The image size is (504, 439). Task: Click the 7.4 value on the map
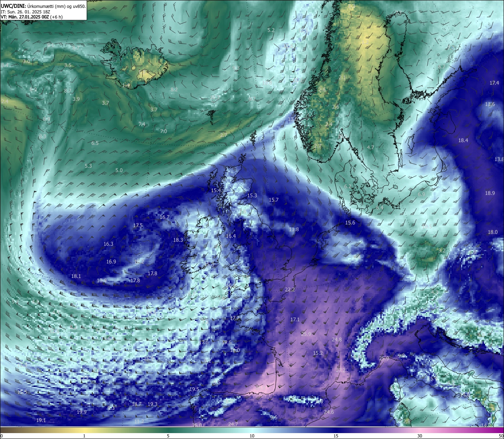(x=142, y=124)
